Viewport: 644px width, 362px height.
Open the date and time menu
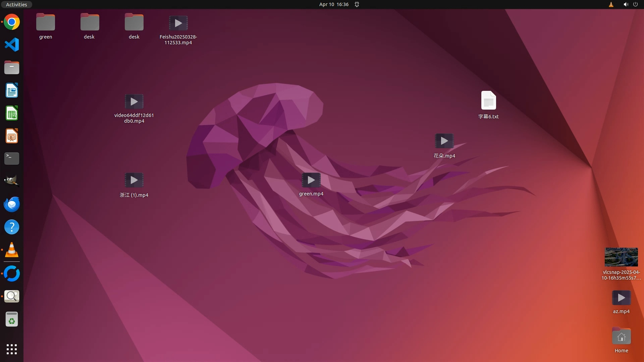[334, 4]
